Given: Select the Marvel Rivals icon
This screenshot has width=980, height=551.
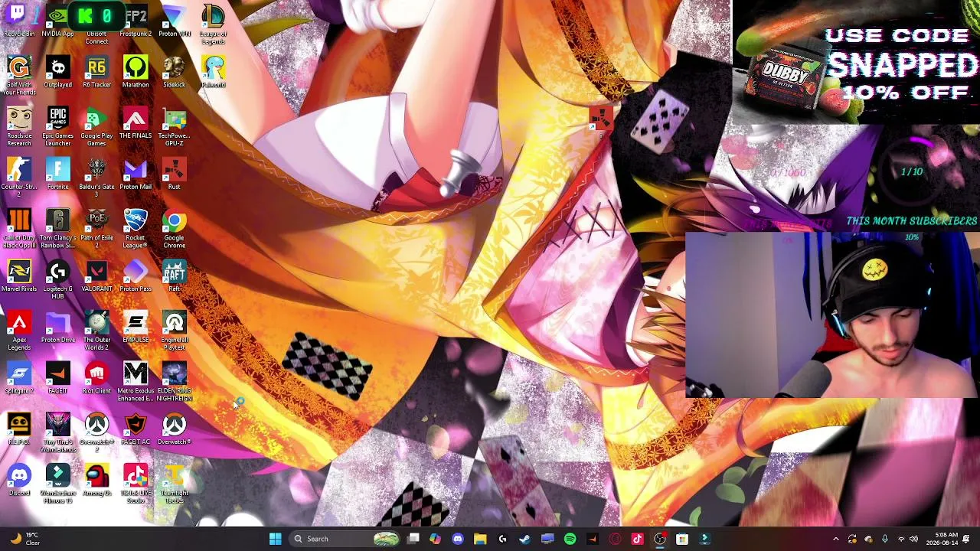Looking at the screenshot, I should (19, 276).
